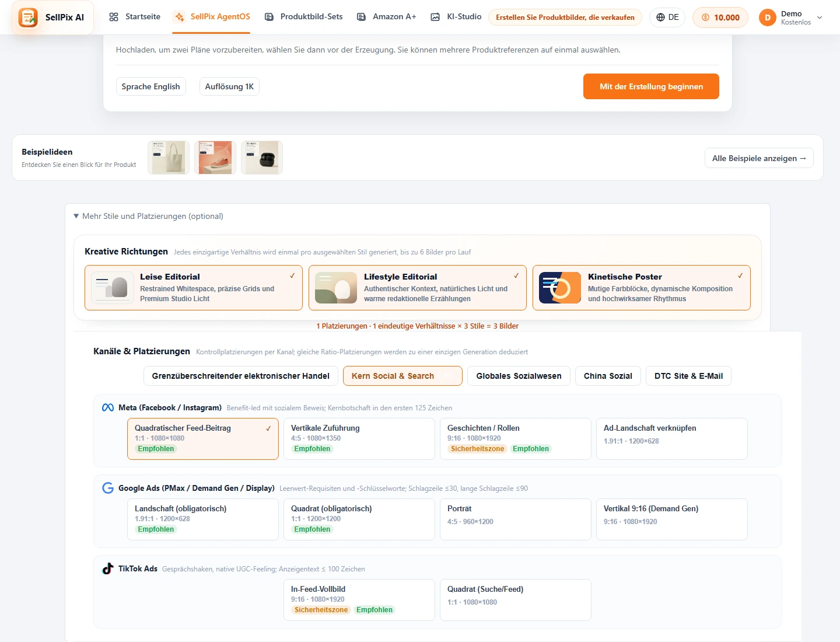Click the Leise Editorial style thumbnail
The width and height of the screenshot is (840, 642).
[113, 288]
